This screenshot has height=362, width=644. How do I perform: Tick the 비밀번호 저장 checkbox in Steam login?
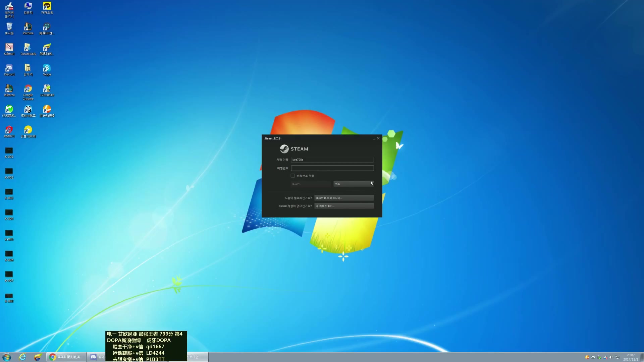click(x=292, y=176)
